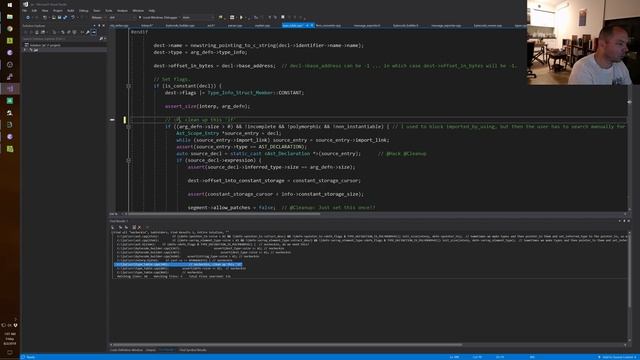This screenshot has width=640, height=360.
Task: Click the Properties wrench icon in Solution Explorer
Action: pos(87,32)
